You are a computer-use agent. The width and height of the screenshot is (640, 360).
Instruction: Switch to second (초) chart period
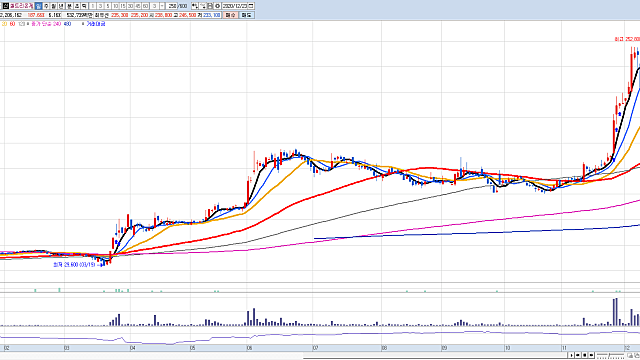(77, 6)
